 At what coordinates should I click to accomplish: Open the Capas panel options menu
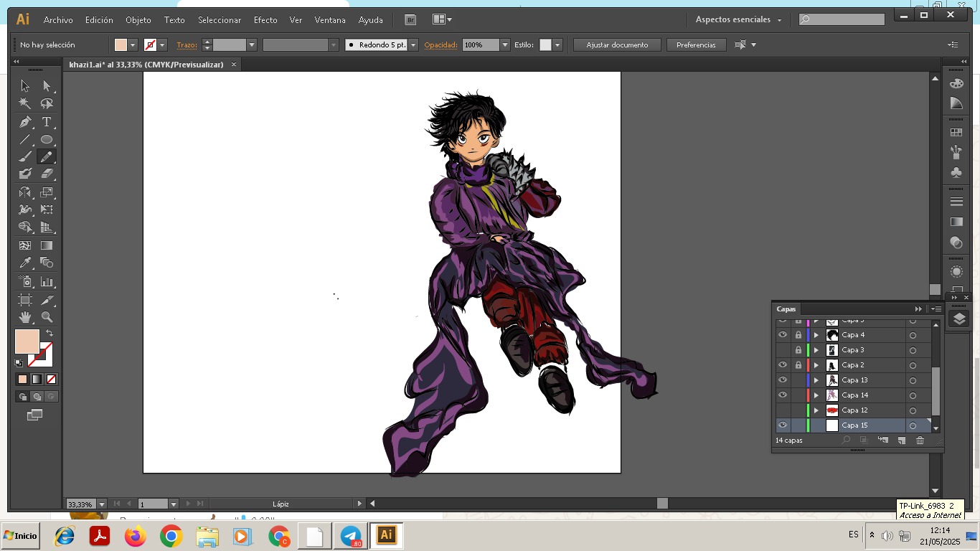(936, 309)
